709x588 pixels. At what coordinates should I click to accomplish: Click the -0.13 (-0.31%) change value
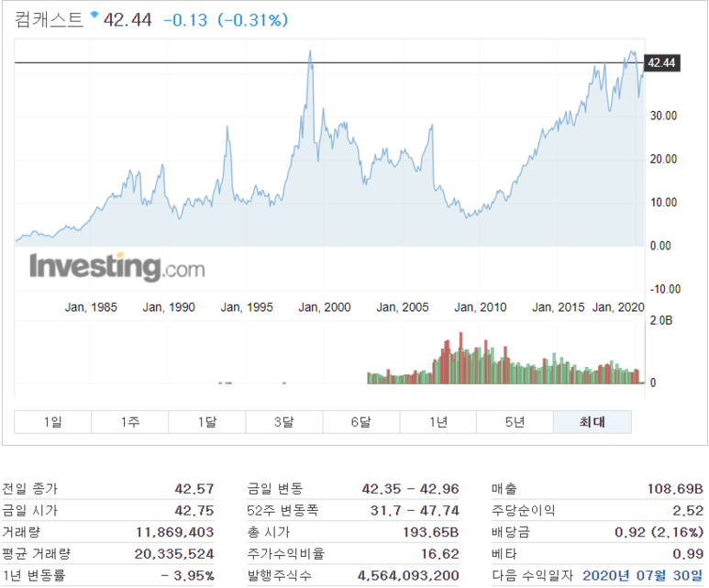(226, 20)
